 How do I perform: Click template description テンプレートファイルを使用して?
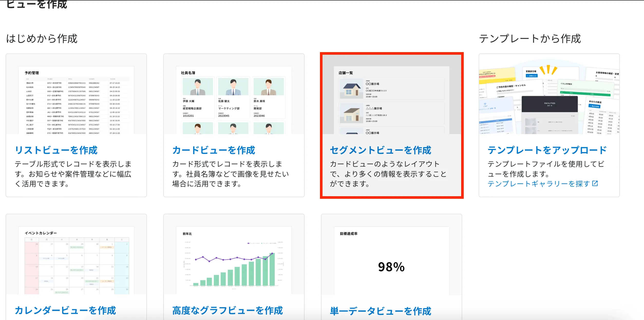546,169
